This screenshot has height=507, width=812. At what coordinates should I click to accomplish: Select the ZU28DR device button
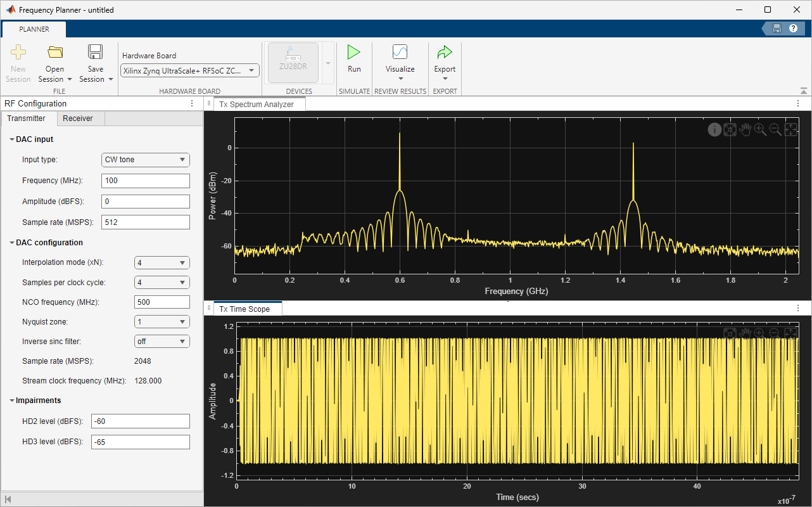[293, 61]
